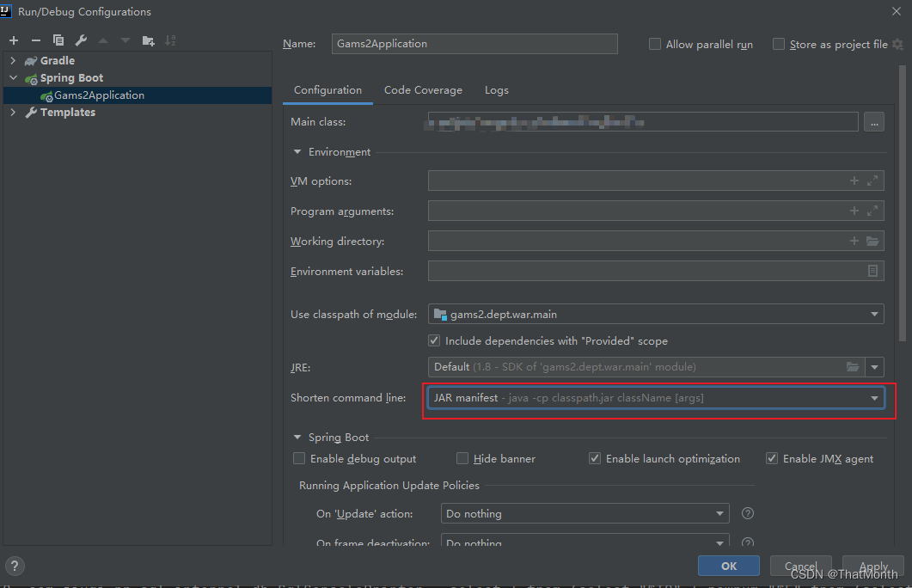Expand the Templates tree node
912x588 pixels.
[13, 113]
